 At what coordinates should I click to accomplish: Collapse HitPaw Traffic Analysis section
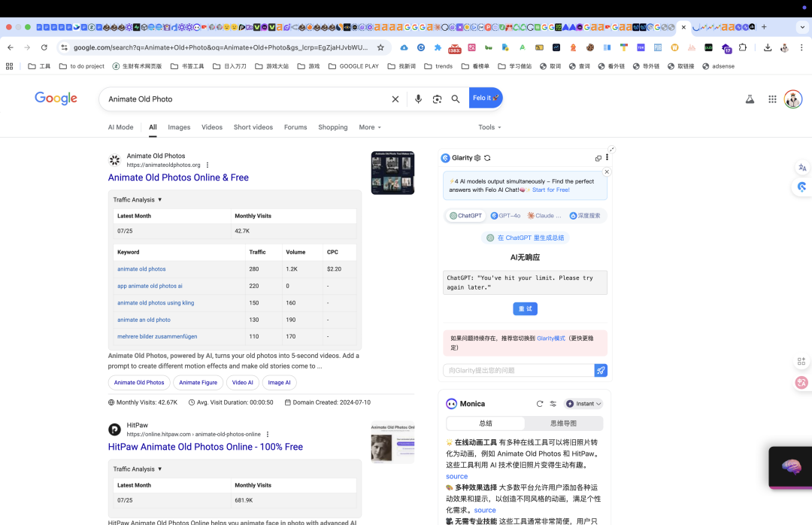(138, 469)
